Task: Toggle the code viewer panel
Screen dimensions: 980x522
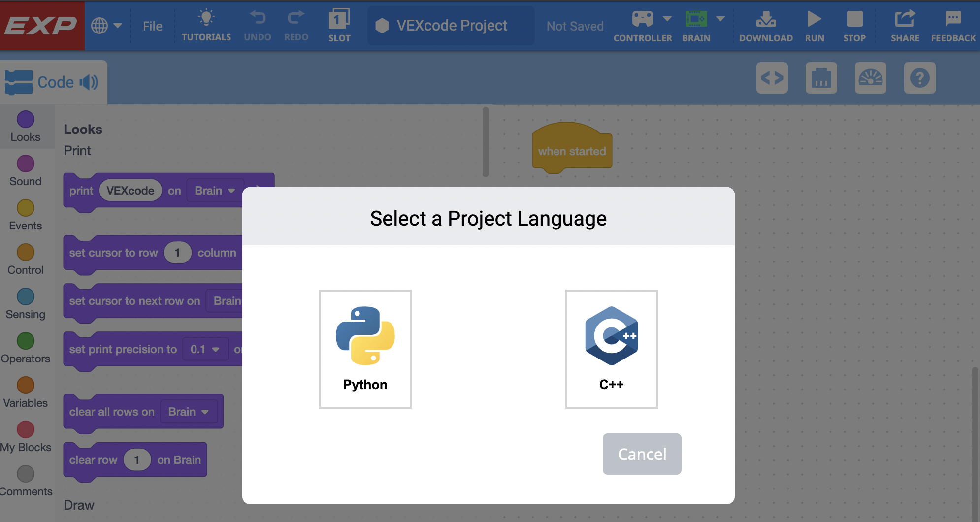Action: tap(772, 78)
